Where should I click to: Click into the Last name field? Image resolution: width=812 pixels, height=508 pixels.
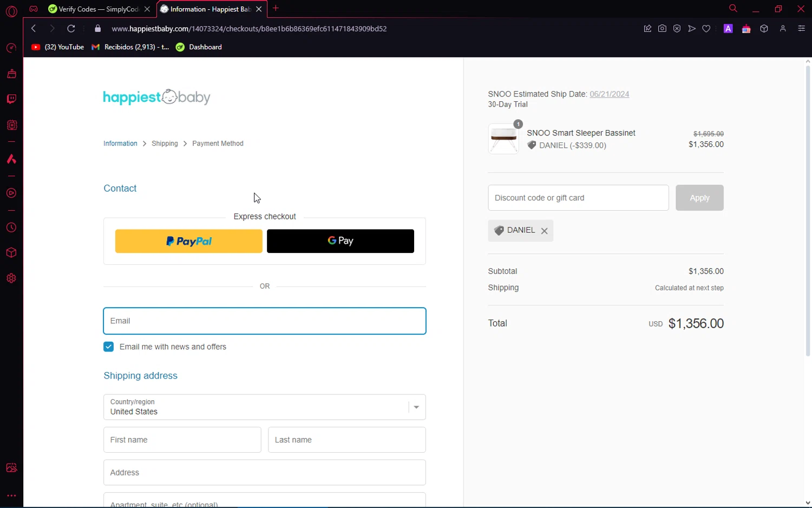click(x=347, y=440)
